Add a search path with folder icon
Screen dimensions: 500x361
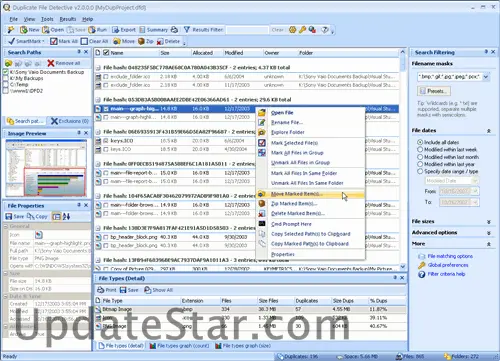(8, 63)
